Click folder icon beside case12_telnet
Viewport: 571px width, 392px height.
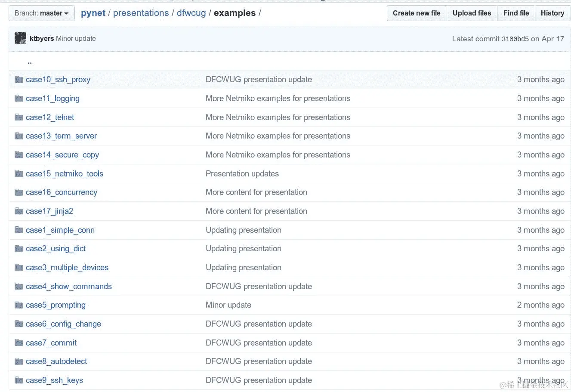pyautogui.click(x=19, y=117)
